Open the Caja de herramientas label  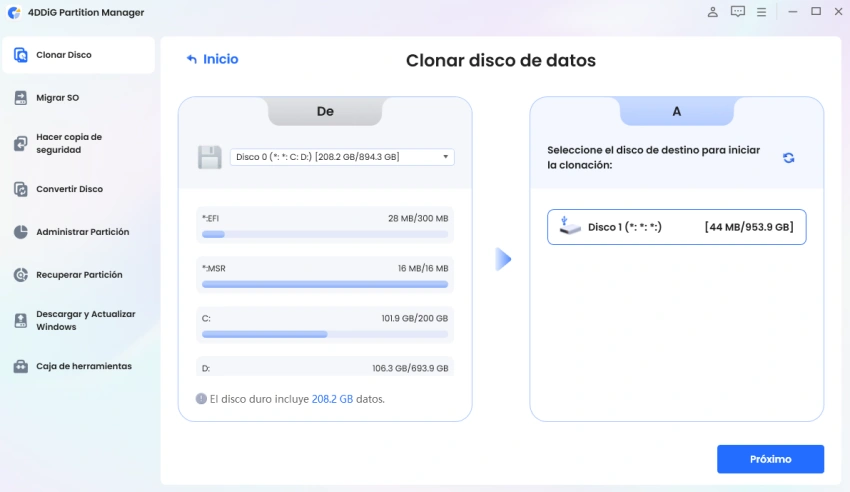[x=84, y=366]
